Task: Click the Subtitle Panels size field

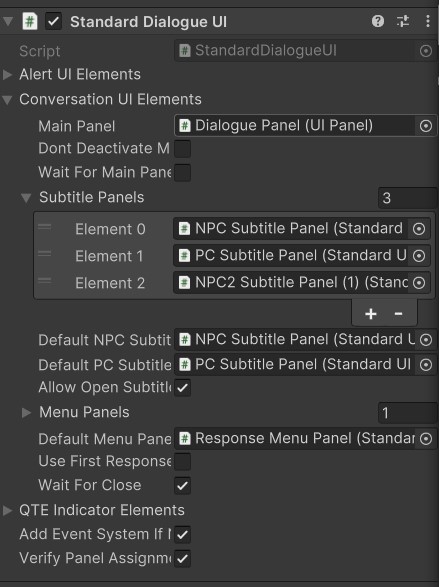Action: pyautogui.click(x=408, y=198)
